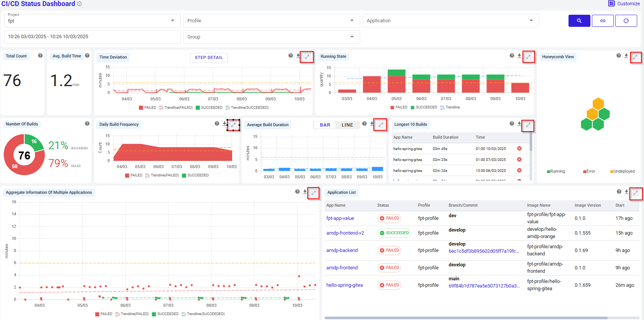Click the help icon in the Running State panel
Image resolution: width=644 pixels, height=320 pixels.
[x=512, y=56]
